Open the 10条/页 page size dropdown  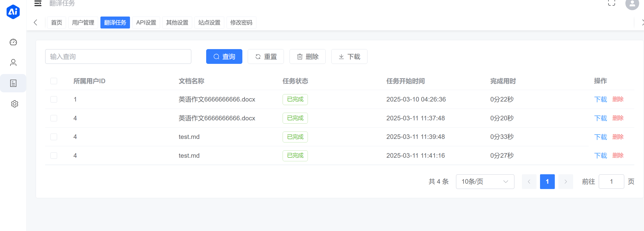point(485,182)
